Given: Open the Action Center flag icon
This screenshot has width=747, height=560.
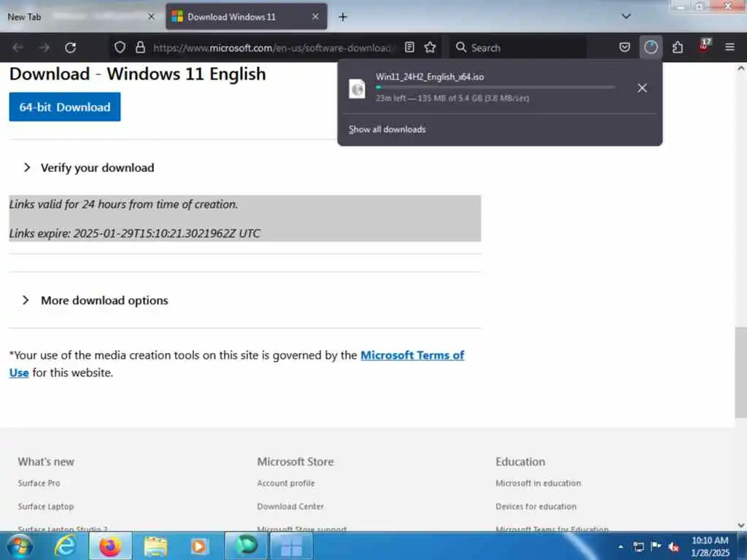Looking at the screenshot, I should point(656,546).
